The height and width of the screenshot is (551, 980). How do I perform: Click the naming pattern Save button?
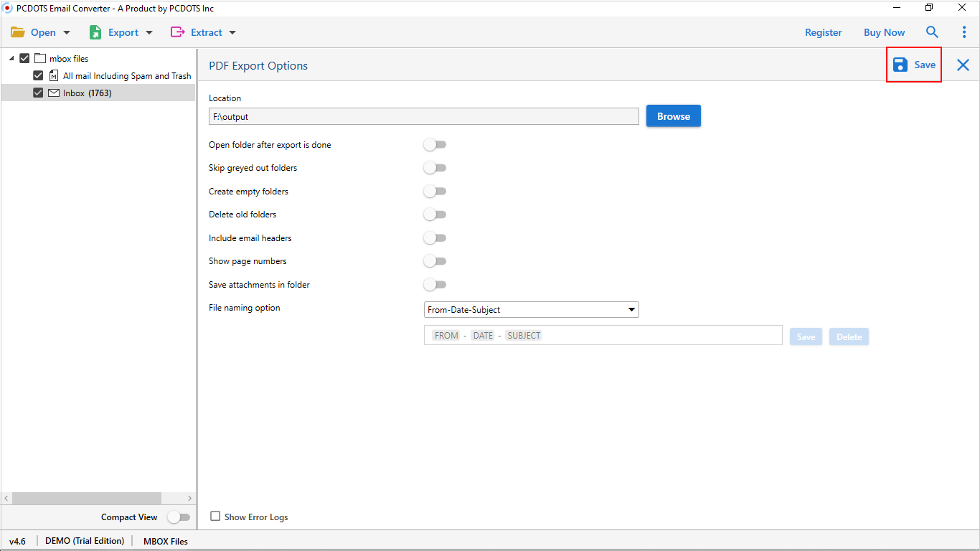coord(806,337)
